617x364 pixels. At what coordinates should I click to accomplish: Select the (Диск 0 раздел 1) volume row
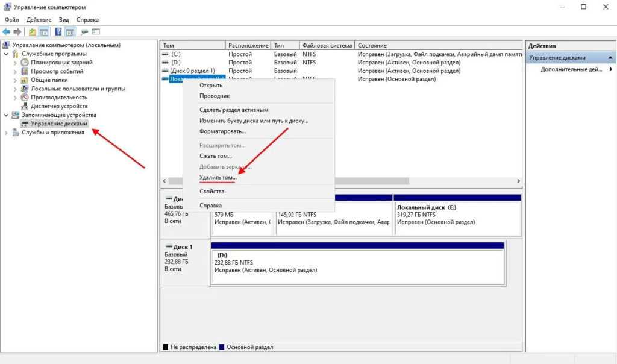pos(341,71)
